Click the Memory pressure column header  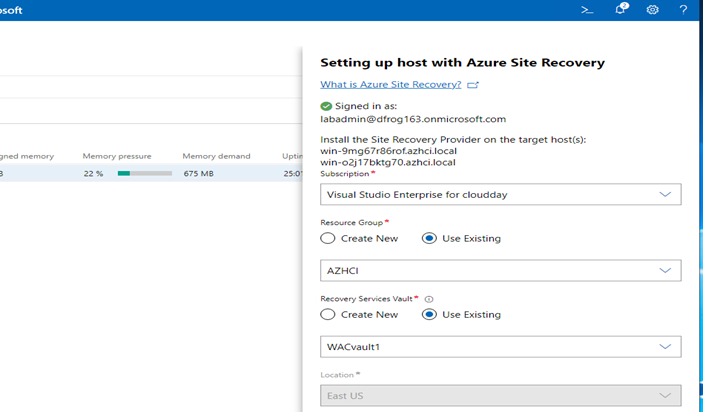coord(117,156)
